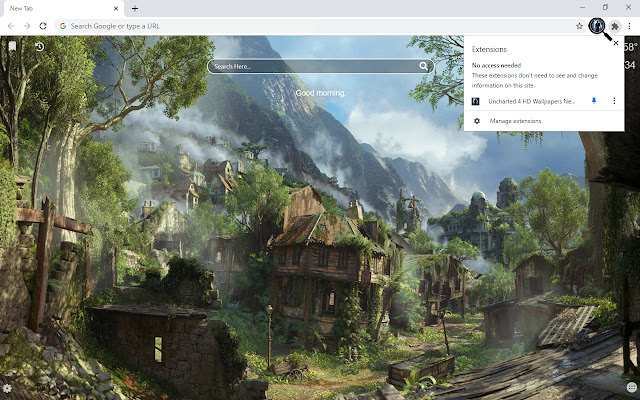640x400 pixels.
Task: Click the Google icon in address bar
Action: [x=63, y=26]
